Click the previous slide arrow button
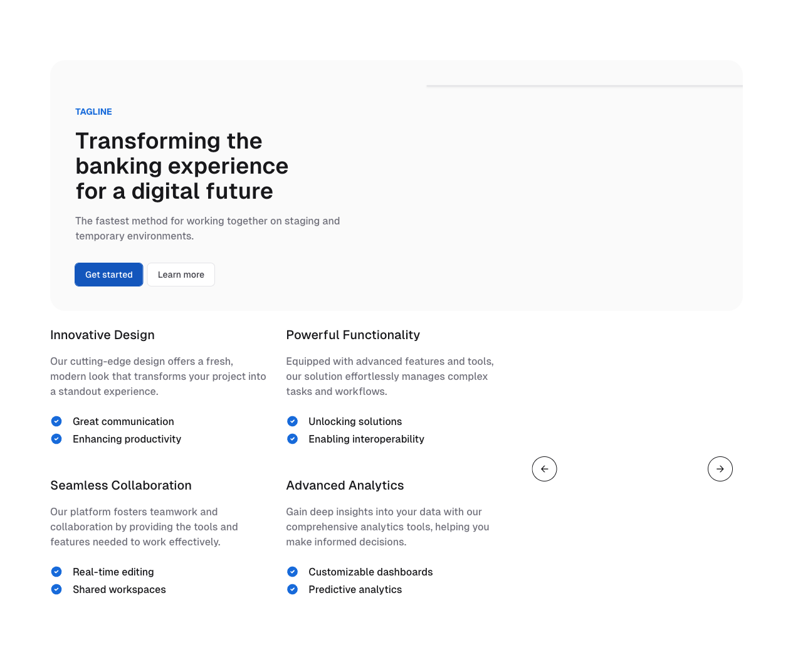Image resolution: width=793 pixels, height=672 pixels. point(544,469)
